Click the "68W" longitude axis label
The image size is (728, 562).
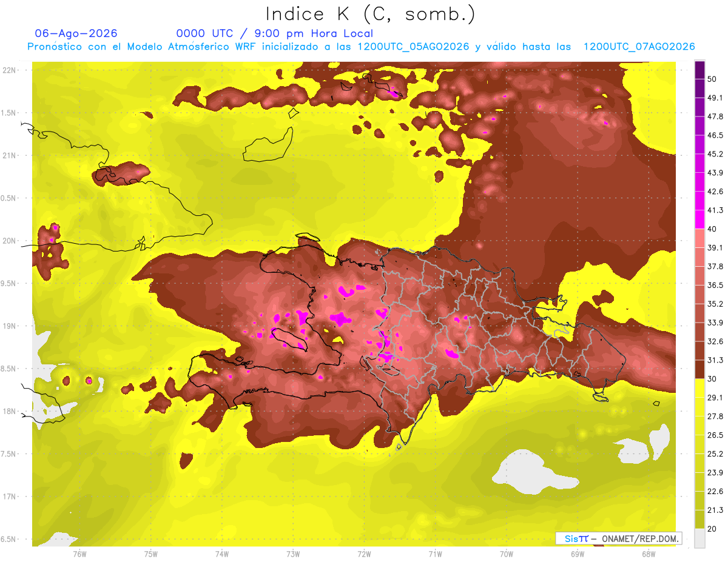click(x=649, y=554)
